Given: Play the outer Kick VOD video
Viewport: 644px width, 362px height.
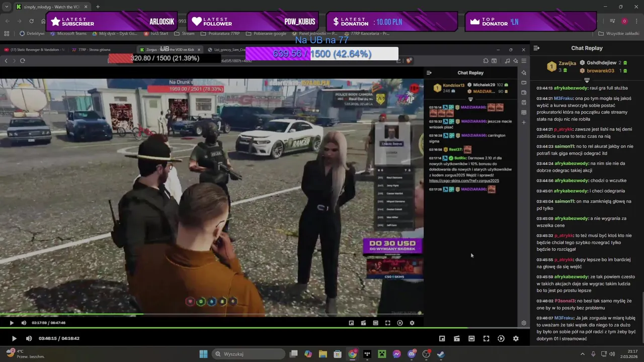Looking at the screenshot, I should click(14, 338).
